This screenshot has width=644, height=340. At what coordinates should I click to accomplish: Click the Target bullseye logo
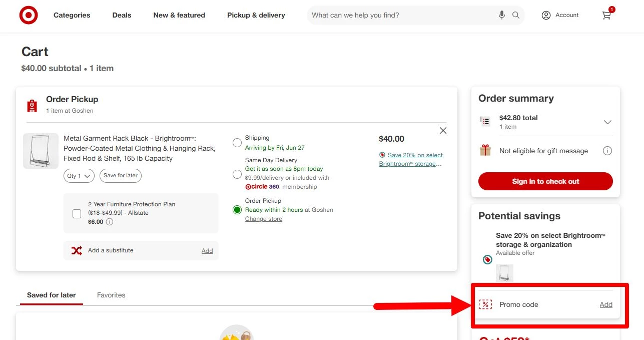coord(29,15)
